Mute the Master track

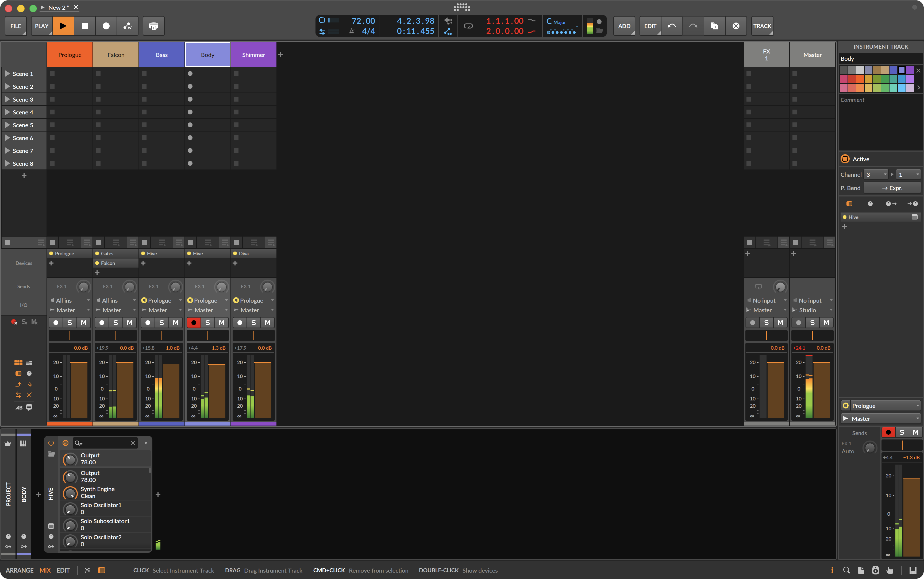coord(826,323)
